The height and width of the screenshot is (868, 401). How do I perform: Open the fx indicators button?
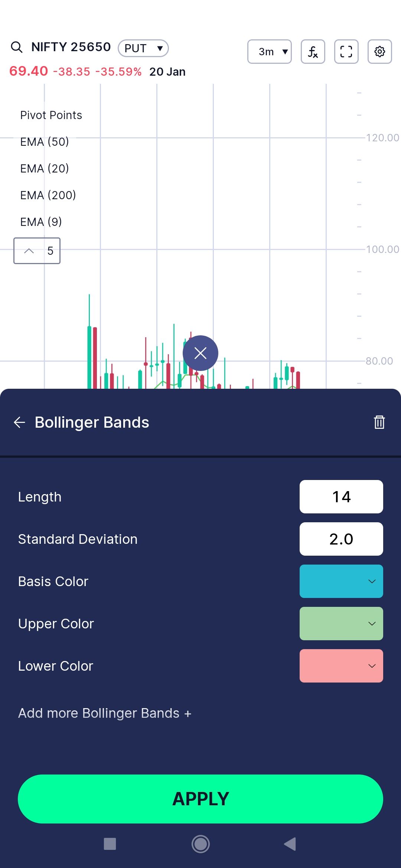313,52
